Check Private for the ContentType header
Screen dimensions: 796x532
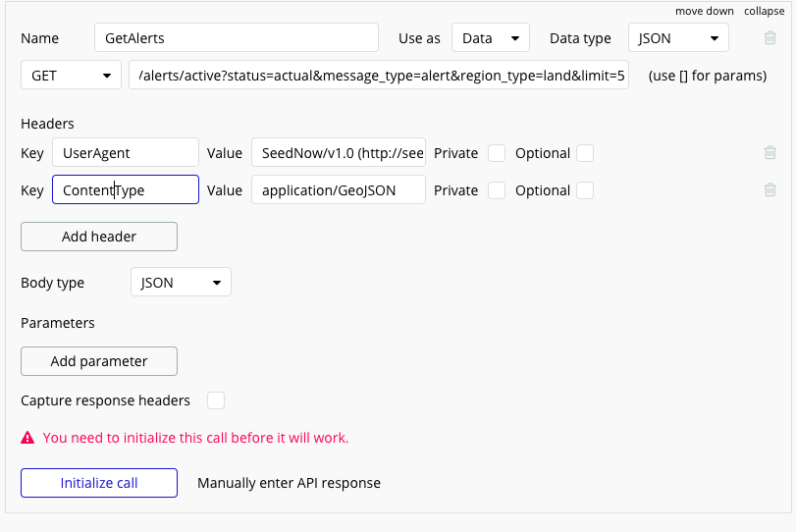pyautogui.click(x=497, y=190)
